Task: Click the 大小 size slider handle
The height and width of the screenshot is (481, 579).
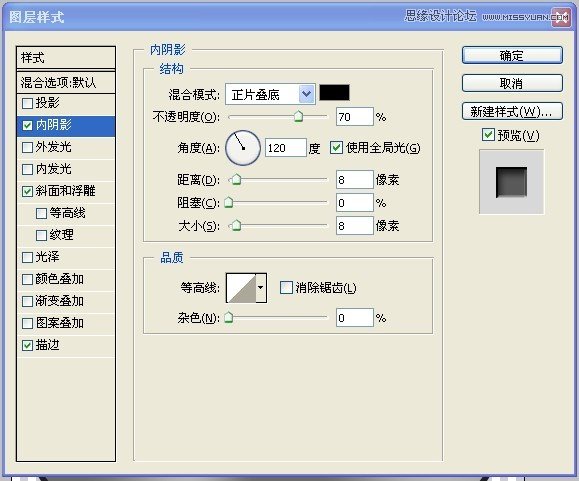Action: 236,225
